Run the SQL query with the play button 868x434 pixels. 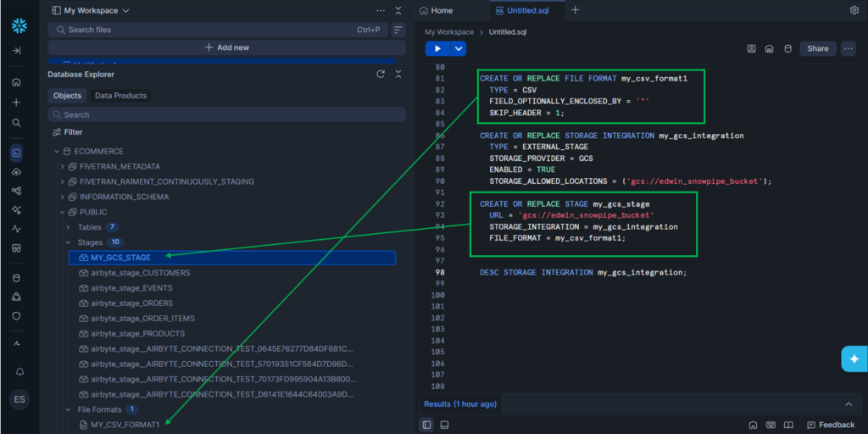coord(438,48)
